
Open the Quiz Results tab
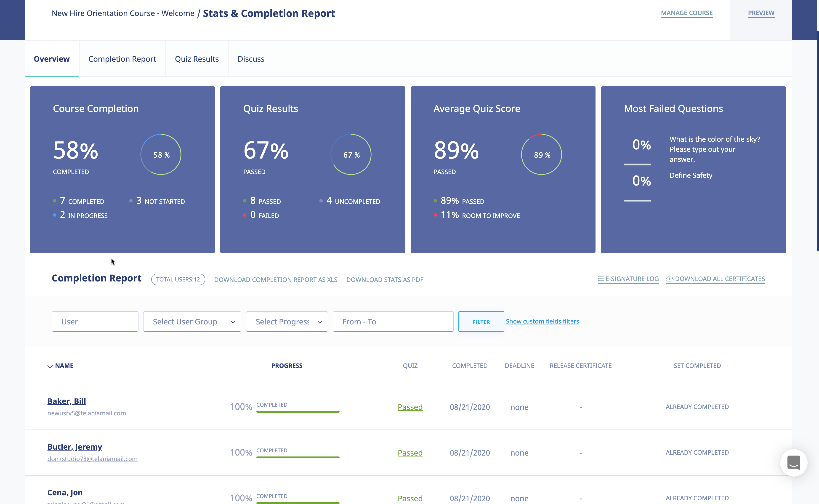[197, 59]
